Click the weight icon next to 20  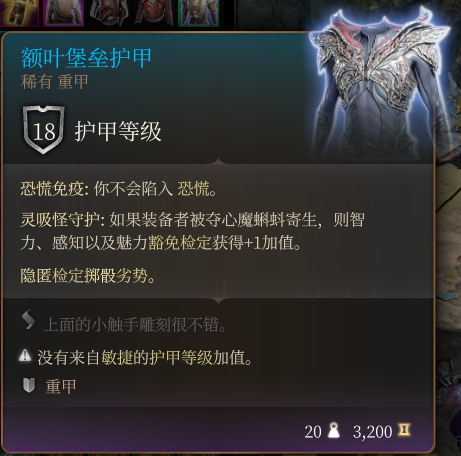click(x=334, y=430)
